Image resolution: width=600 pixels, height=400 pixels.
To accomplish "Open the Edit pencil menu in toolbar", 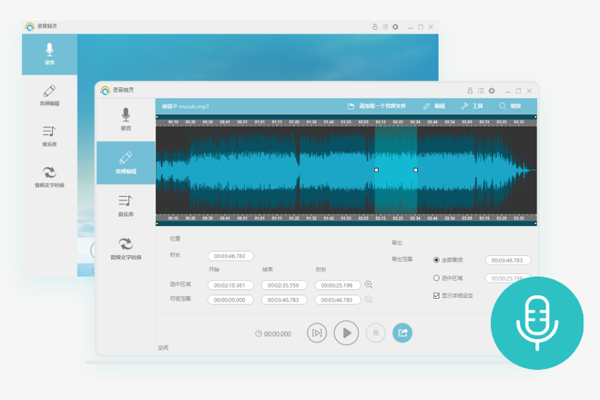I will [x=427, y=105].
